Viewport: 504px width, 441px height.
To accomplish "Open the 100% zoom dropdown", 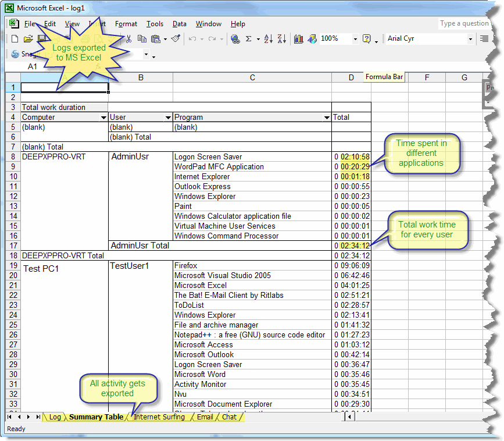I will [355, 39].
